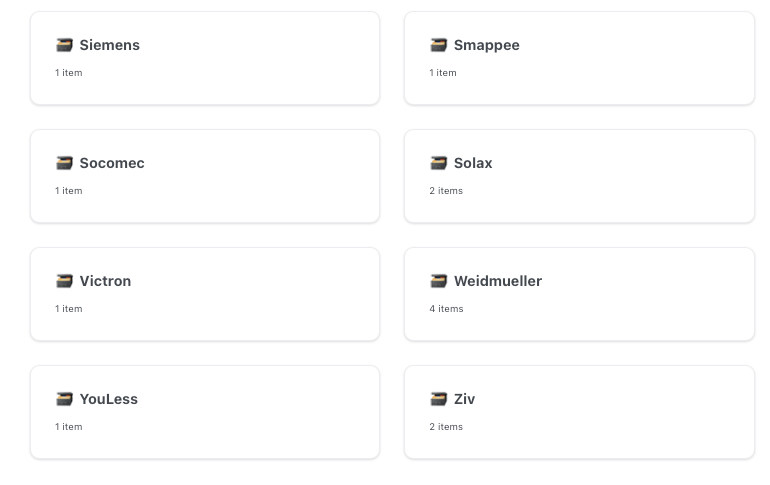Open the Smappee category link

pyautogui.click(x=487, y=45)
